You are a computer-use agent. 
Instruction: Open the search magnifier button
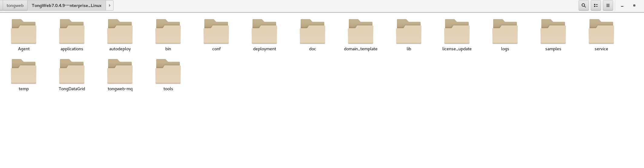click(x=584, y=5)
